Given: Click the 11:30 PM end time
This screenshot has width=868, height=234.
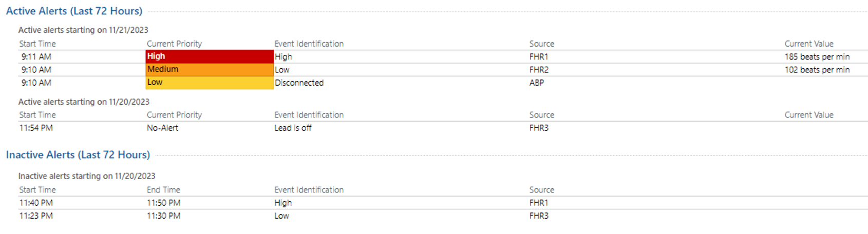Looking at the screenshot, I should (x=163, y=216).
